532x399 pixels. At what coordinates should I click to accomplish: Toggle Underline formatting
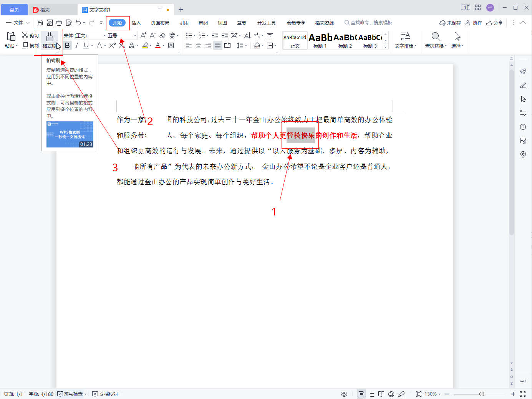(x=86, y=45)
